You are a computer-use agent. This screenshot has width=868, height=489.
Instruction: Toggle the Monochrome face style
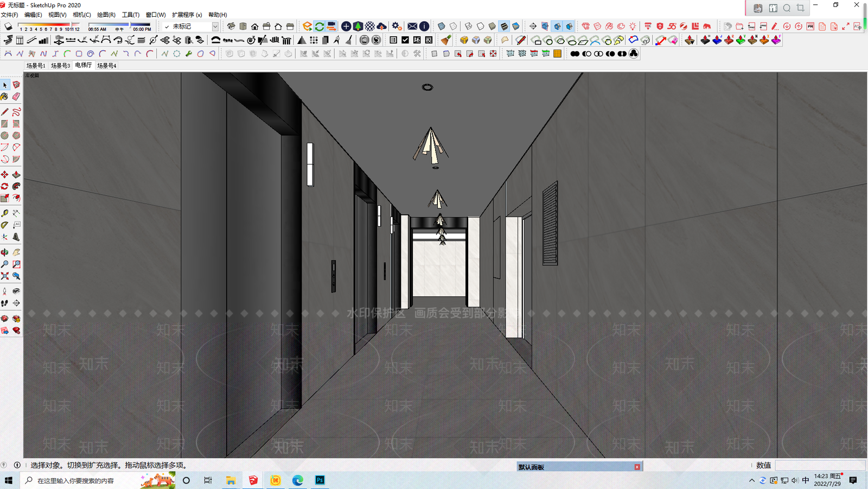(516, 26)
